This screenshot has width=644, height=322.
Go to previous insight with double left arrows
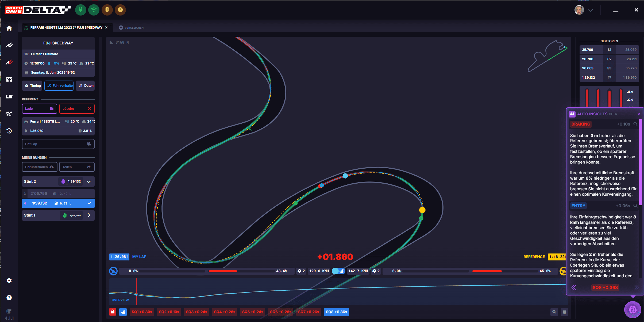pyautogui.click(x=574, y=287)
